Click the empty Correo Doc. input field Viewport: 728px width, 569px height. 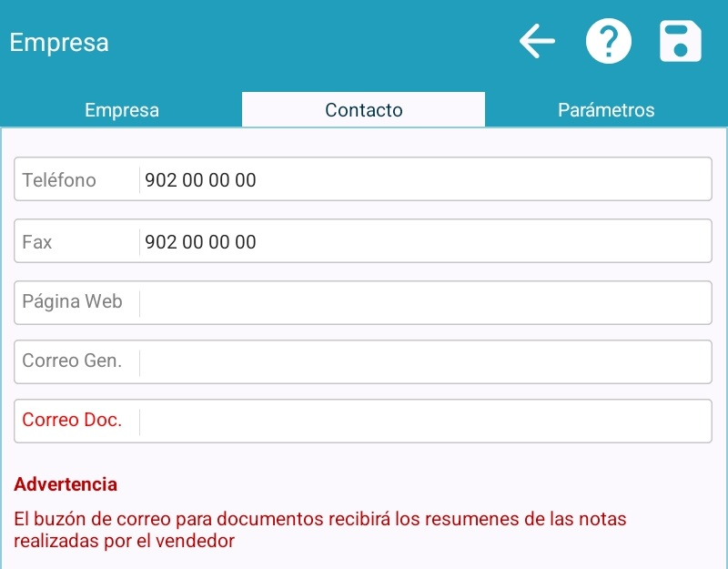[x=423, y=422]
